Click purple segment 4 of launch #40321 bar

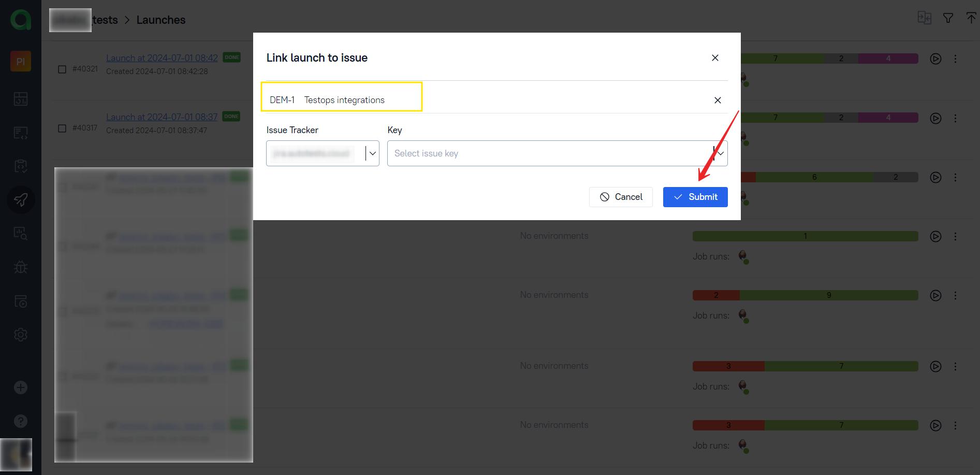click(888, 59)
